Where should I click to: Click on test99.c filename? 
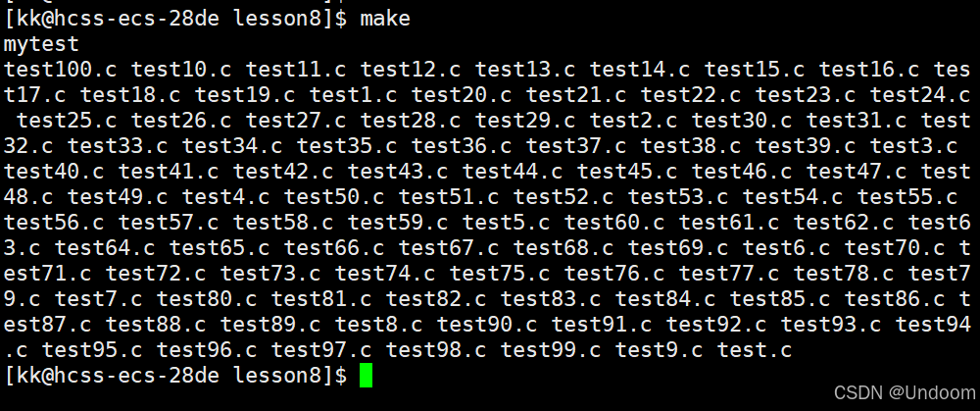tap(550, 351)
